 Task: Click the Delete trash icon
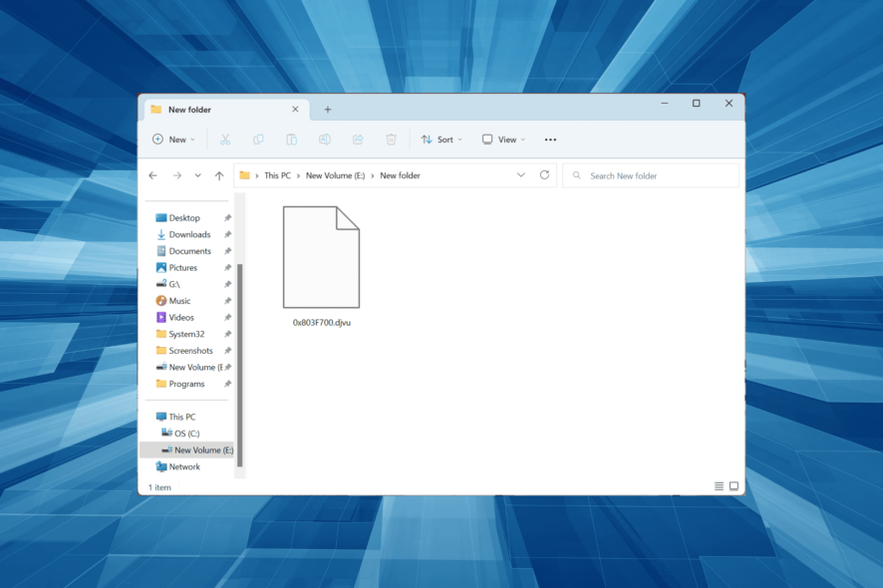[x=392, y=140]
